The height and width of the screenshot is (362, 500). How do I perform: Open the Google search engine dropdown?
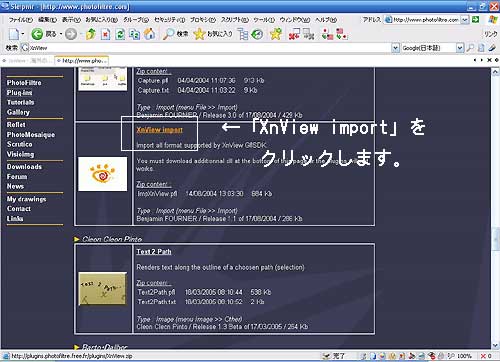(460, 48)
